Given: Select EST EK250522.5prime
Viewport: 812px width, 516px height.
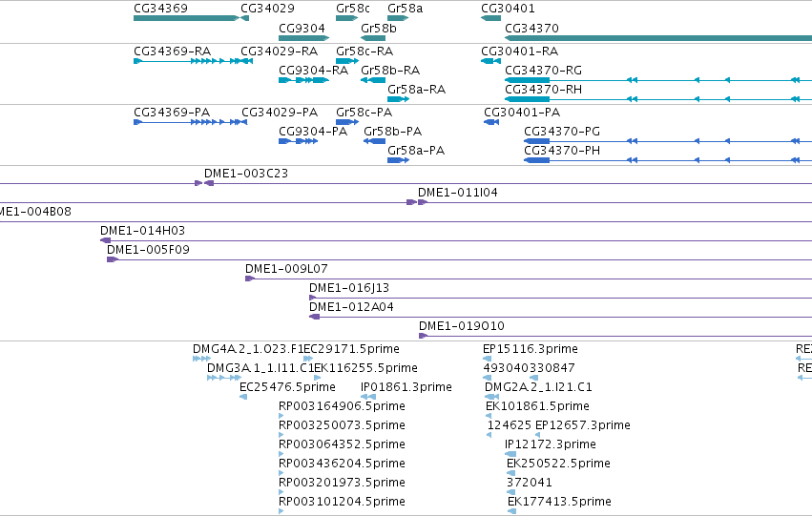Looking at the screenshot, I should pyautogui.click(x=511, y=473).
